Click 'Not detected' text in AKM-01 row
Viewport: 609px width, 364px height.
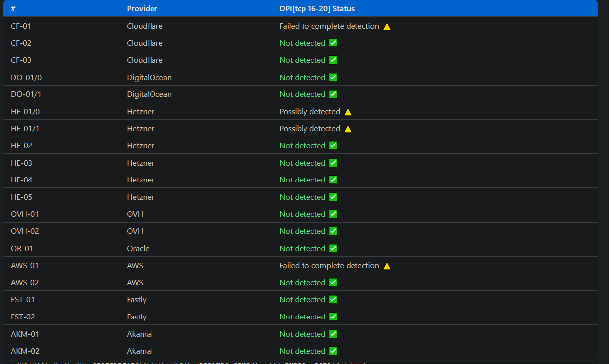[x=303, y=334]
